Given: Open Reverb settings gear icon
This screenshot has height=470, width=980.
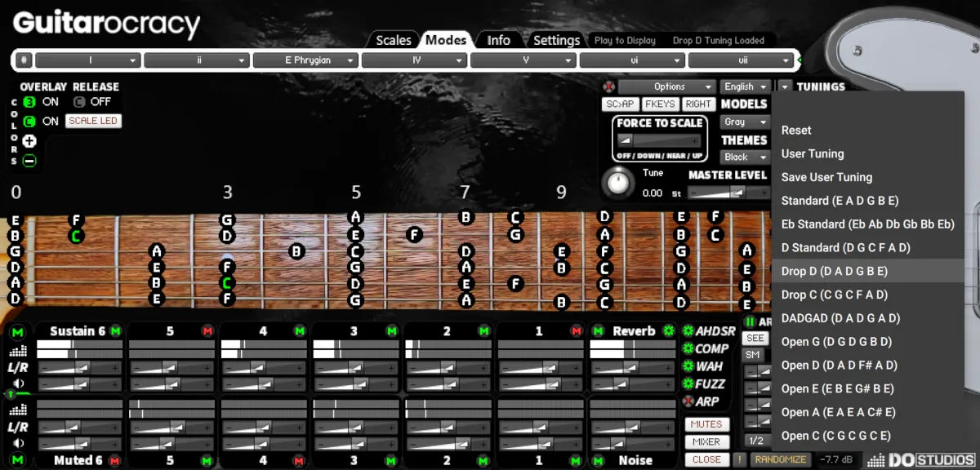Looking at the screenshot, I should point(670,330).
